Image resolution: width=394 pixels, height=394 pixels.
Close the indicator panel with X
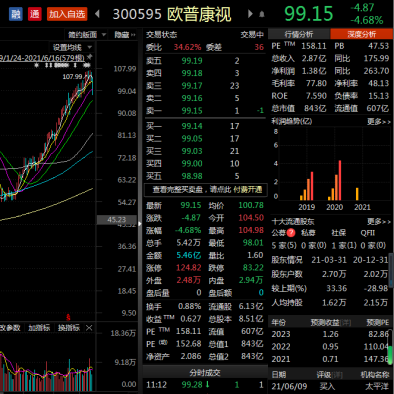89,328
